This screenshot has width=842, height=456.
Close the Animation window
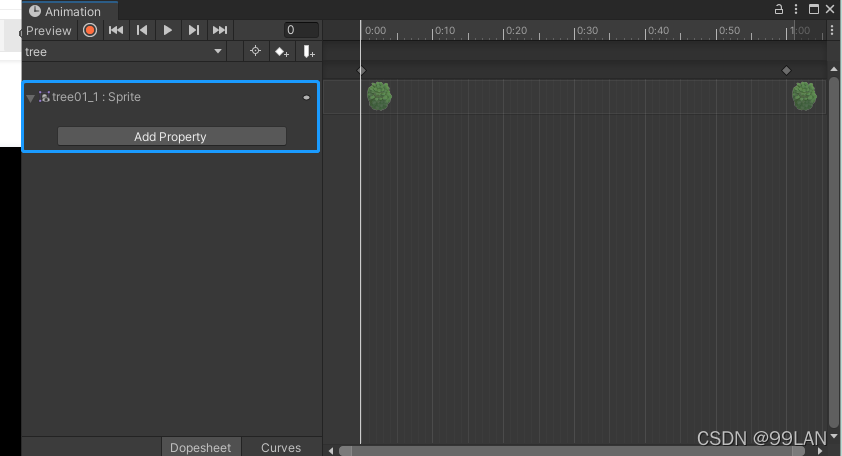coord(830,9)
